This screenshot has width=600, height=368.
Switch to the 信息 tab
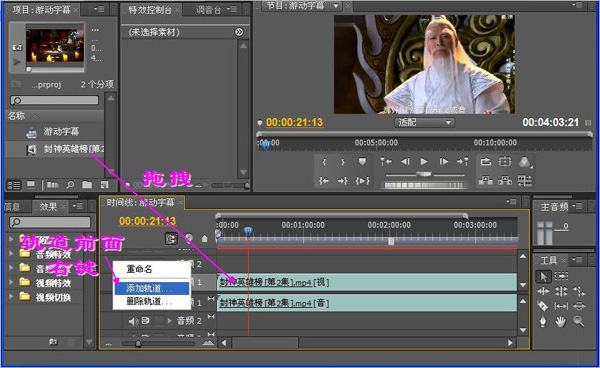pyautogui.click(x=13, y=207)
